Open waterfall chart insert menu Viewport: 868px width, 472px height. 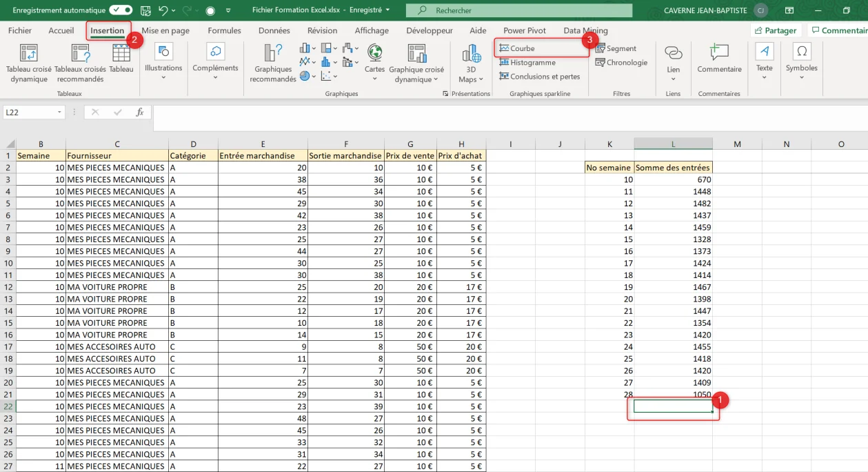(351, 48)
